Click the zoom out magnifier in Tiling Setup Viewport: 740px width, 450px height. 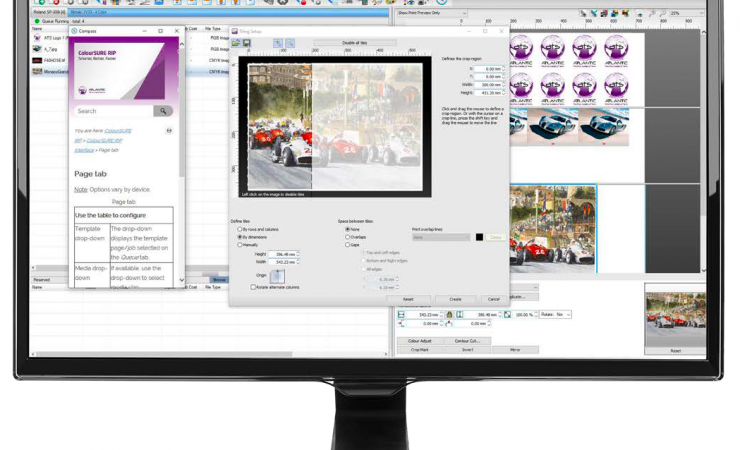click(x=290, y=44)
